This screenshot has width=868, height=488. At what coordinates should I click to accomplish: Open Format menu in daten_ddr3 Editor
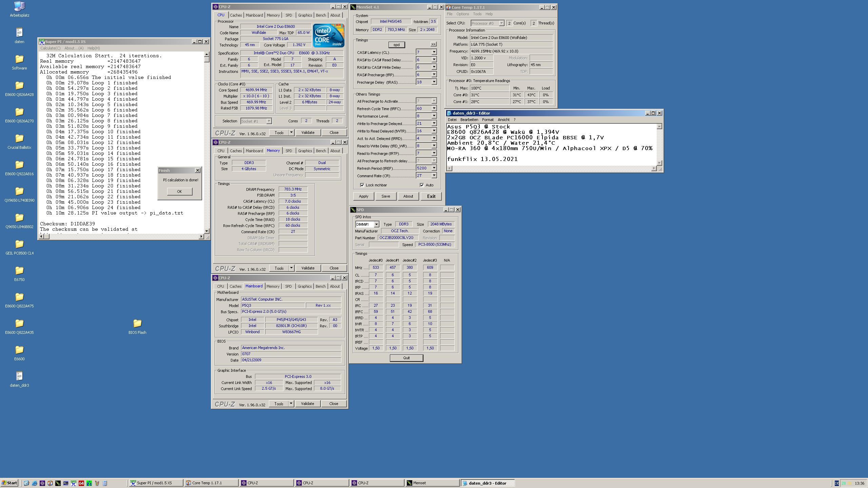(x=488, y=120)
